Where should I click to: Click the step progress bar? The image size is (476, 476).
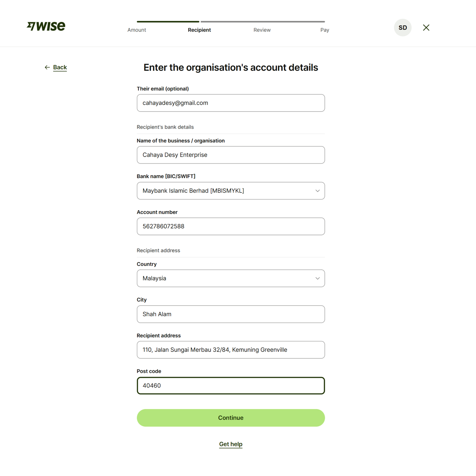pyautogui.click(x=231, y=22)
